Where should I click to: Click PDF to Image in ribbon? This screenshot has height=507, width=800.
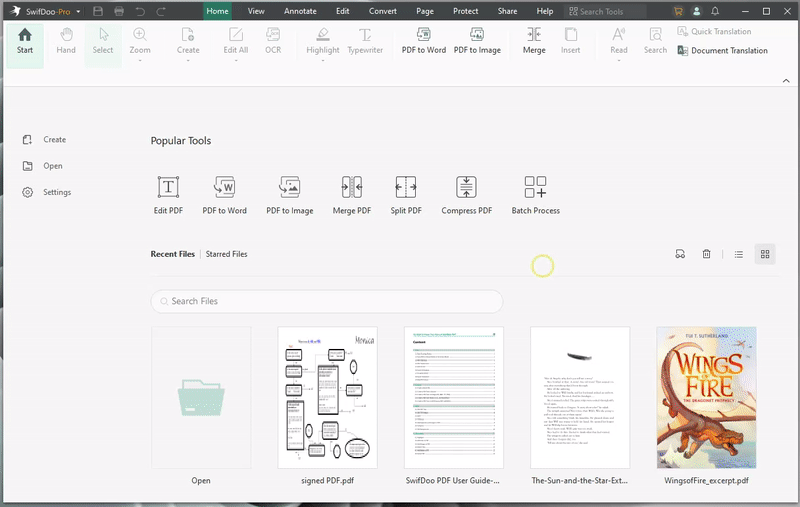[477, 41]
